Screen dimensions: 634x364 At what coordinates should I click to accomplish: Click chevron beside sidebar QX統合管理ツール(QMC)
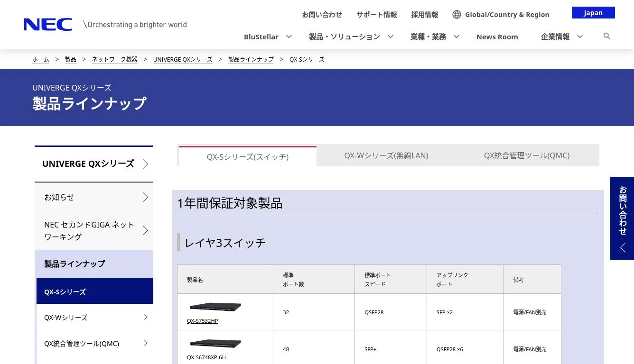click(146, 343)
